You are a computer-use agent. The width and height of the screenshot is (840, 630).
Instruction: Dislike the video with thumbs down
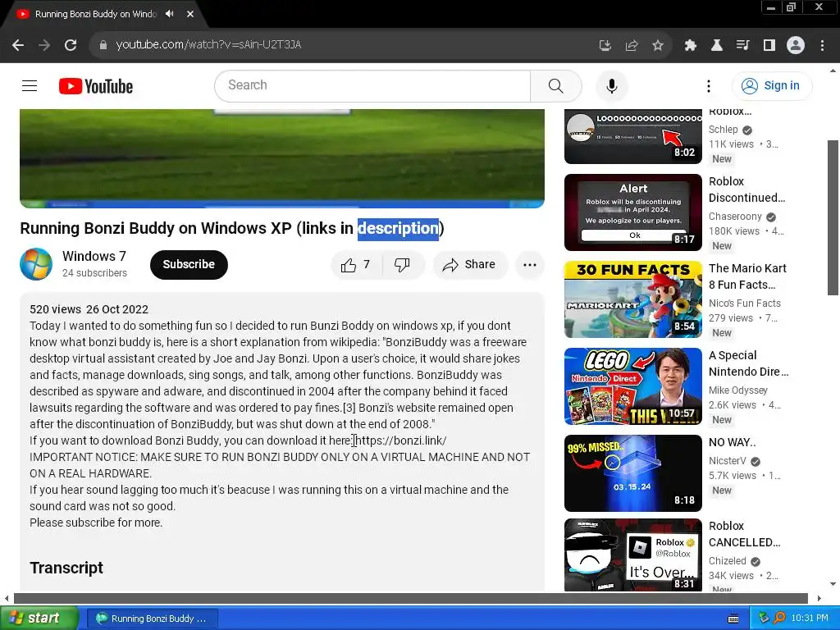pyautogui.click(x=402, y=265)
